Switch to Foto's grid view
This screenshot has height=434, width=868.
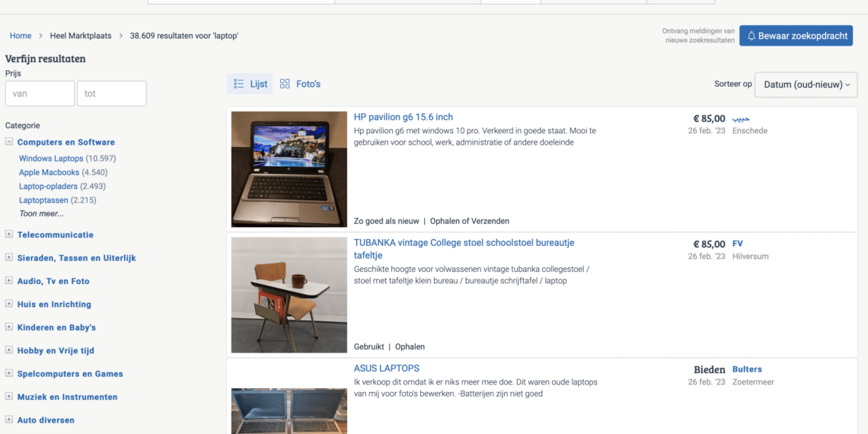tap(300, 84)
